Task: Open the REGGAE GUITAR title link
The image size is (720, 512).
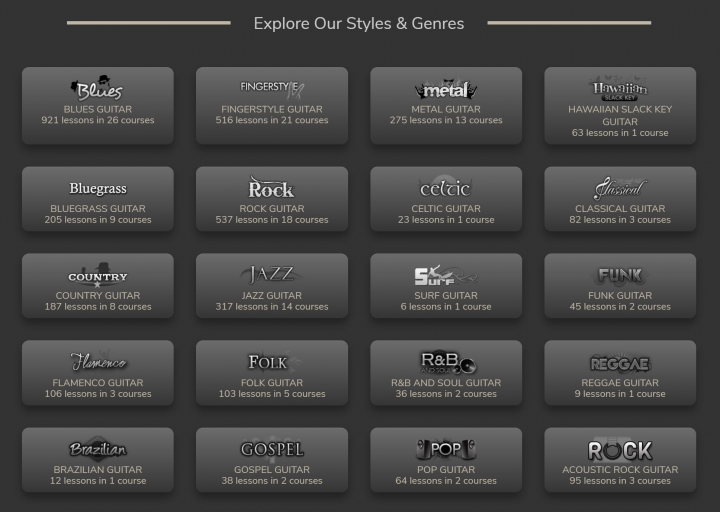Action: [x=620, y=383]
